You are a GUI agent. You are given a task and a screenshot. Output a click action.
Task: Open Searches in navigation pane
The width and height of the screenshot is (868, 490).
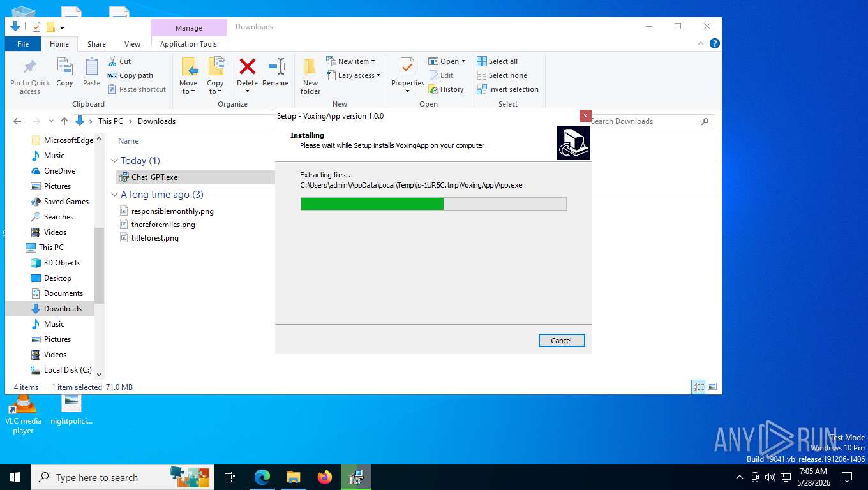pyautogui.click(x=52, y=216)
